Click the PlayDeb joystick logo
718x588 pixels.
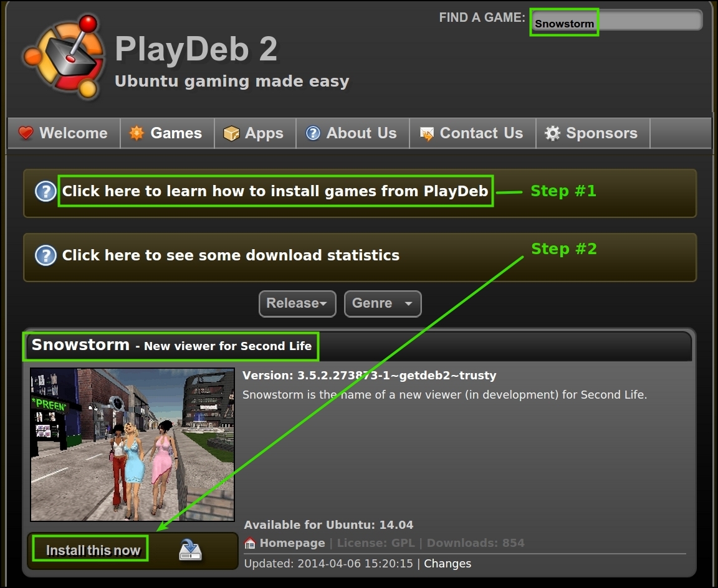pyautogui.click(x=64, y=57)
